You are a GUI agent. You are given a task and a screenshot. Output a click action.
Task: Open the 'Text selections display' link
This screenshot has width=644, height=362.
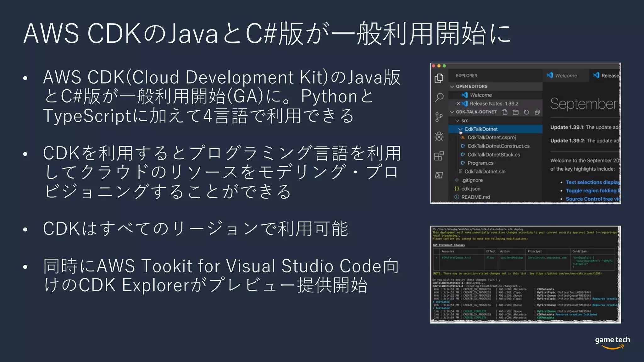coord(593,182)
